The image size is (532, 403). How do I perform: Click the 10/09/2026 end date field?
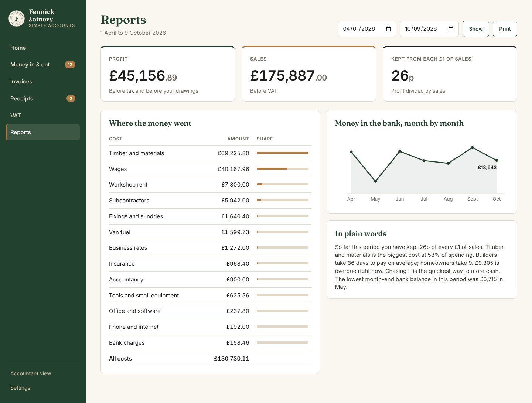429,29
